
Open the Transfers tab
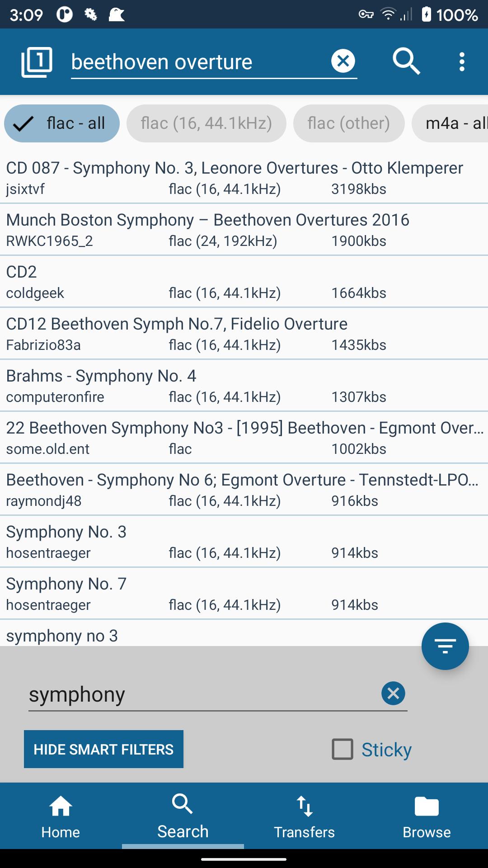click(305, 816)
